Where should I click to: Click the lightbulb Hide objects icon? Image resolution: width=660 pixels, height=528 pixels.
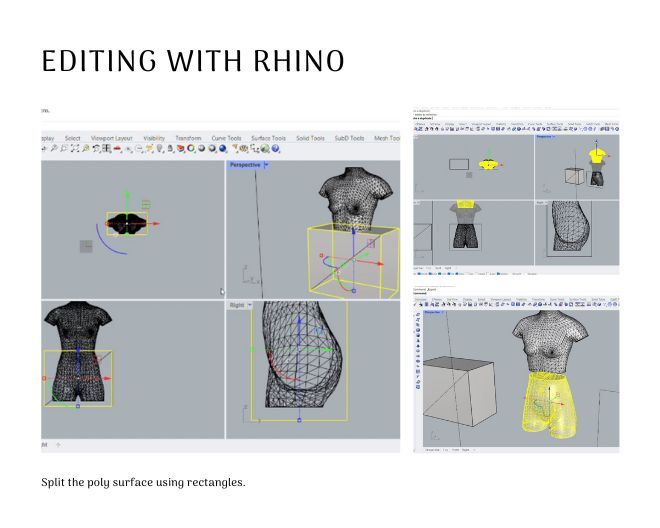(x=159, y=148)
